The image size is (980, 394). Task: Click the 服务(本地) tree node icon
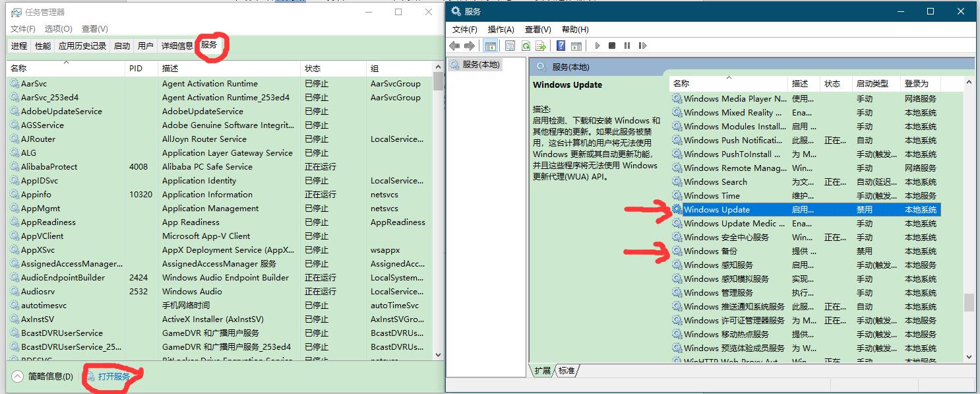pyautogui.click(x=455, y=65)
